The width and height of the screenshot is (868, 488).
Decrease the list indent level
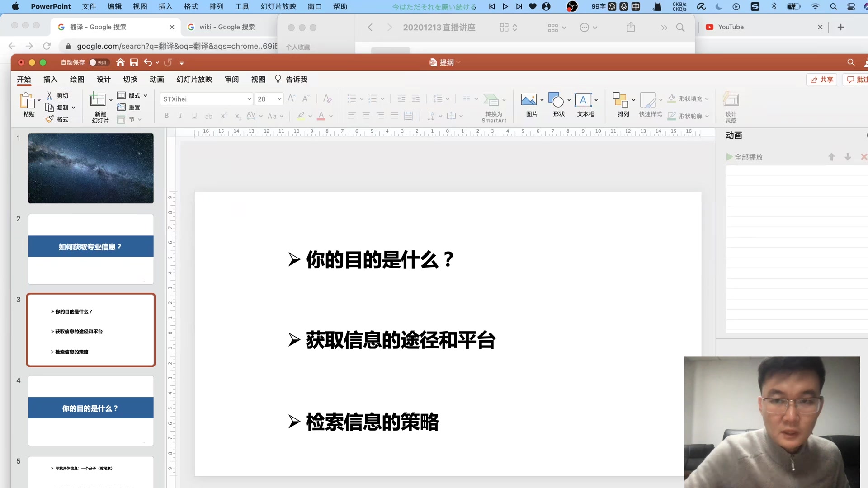pos(401,99)
